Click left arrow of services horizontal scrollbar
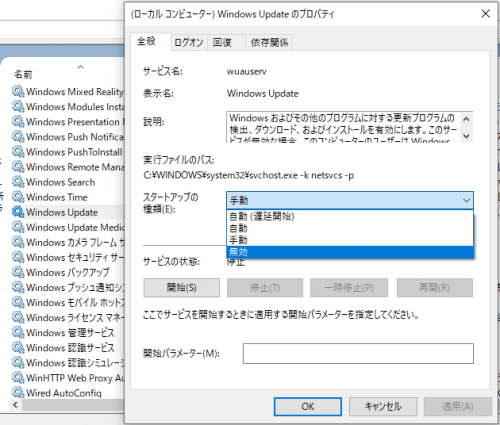 pos(15,405)
